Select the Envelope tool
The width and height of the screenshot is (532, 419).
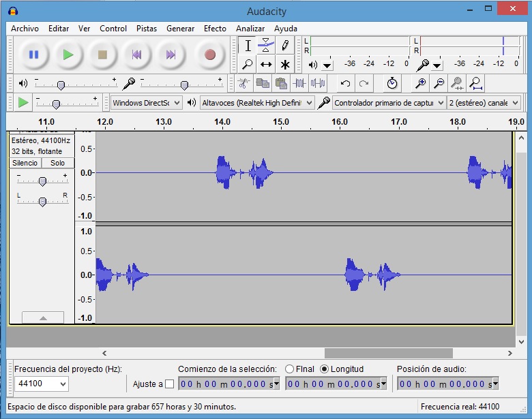(266, 46)
